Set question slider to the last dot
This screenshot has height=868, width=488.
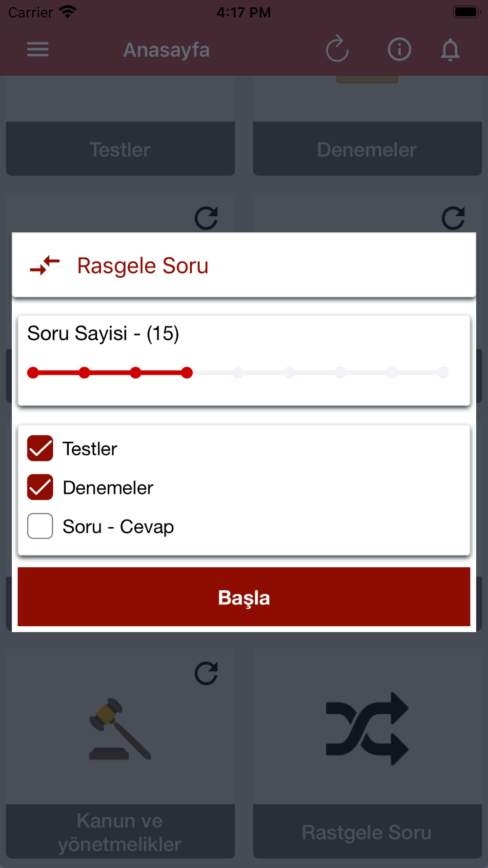click(x=443, y=373)
